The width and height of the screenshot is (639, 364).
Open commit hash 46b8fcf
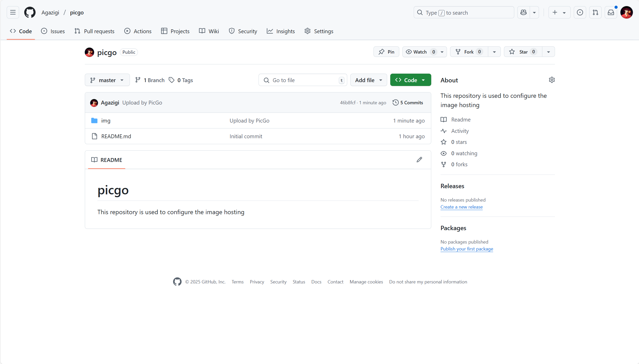347,102
